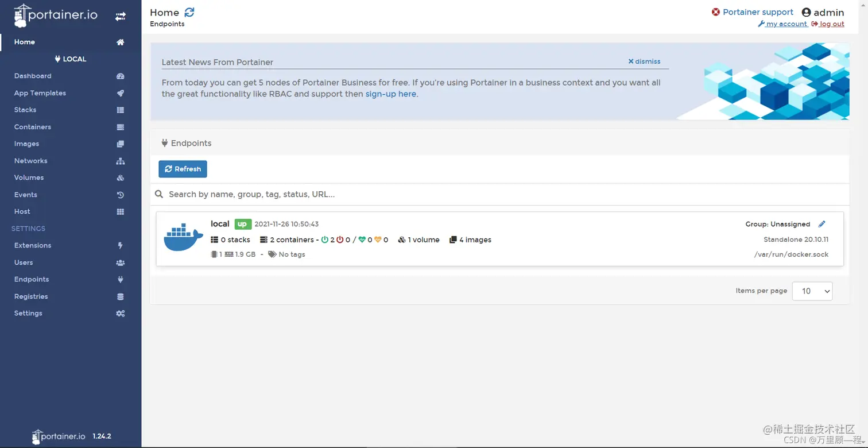Open Host page in the sidebar
The width and height of the screenshot is (868, 448).
tap(22, 211)
